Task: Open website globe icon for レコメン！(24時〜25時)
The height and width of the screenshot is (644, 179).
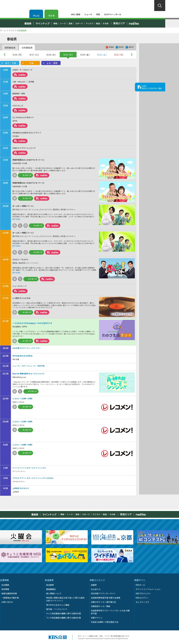Action: (15, 453)
